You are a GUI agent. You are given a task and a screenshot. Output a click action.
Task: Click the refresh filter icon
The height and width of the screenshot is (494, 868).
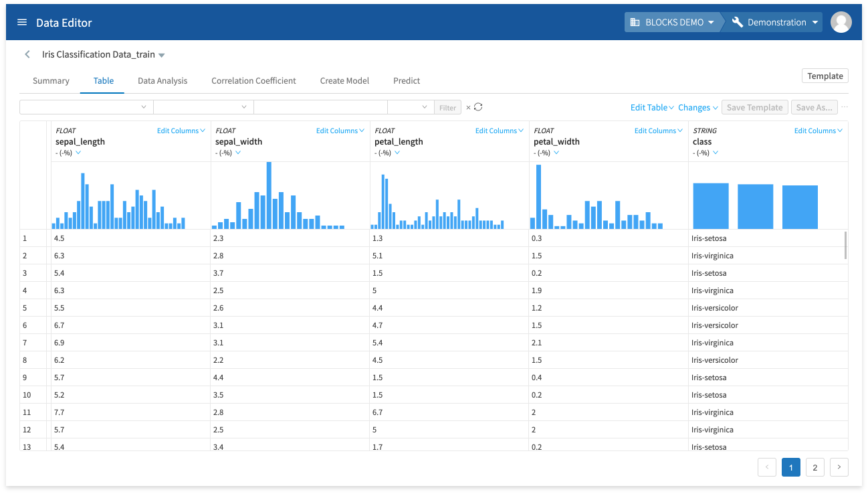tap(478, 107)
